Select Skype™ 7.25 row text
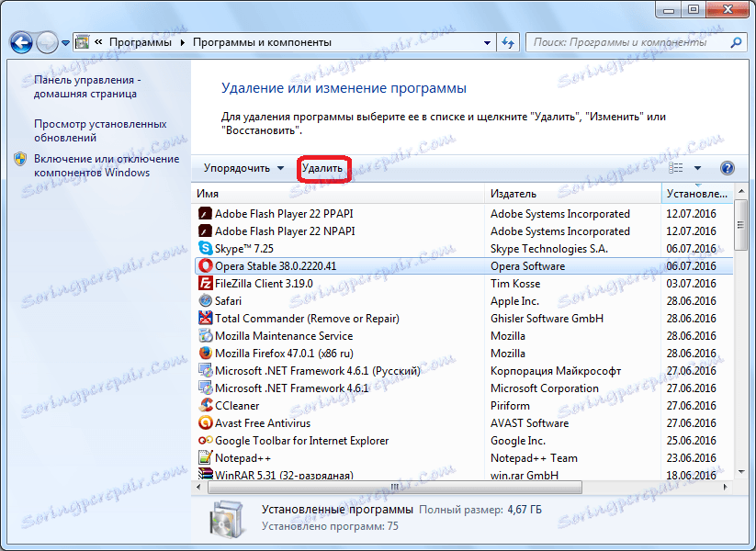The width and height of the screenshot is (756, 551). click(244, 249)
